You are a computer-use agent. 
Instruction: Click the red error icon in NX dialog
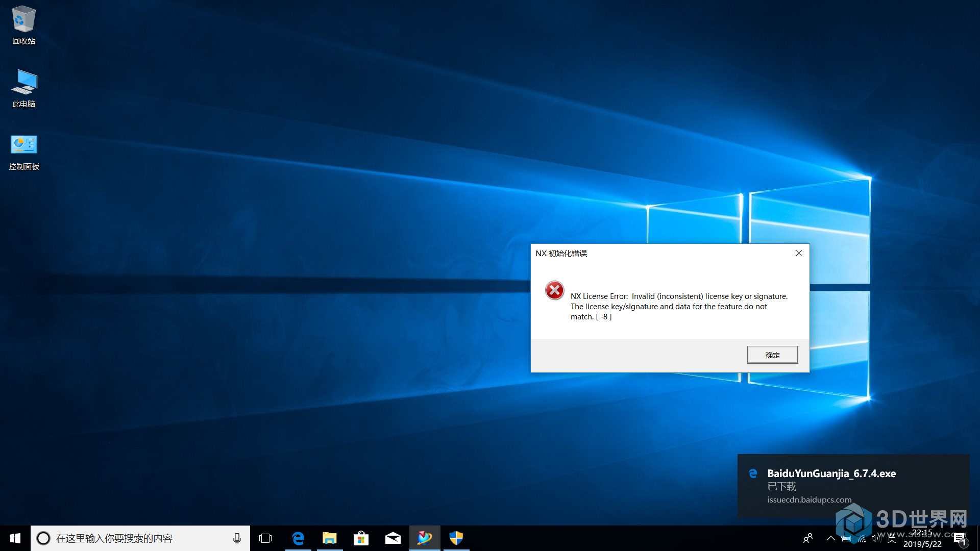click(x=554, y=290)
